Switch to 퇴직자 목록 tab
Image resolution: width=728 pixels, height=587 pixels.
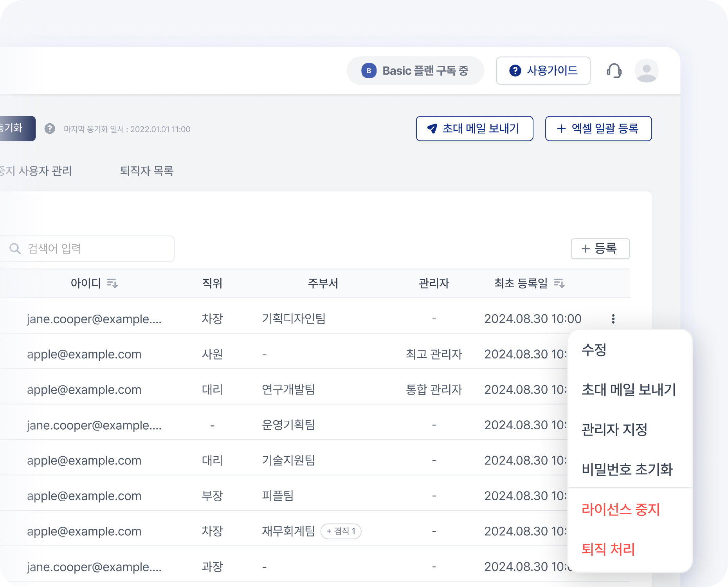coord(147,171)
